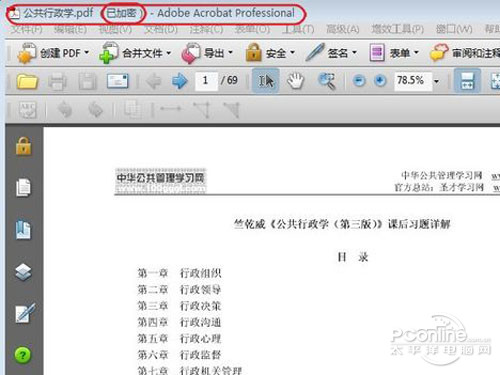The height and width of the screenshot is (375, 500).
Task: Click the page number input field
Action: click(x=206, y=81)
